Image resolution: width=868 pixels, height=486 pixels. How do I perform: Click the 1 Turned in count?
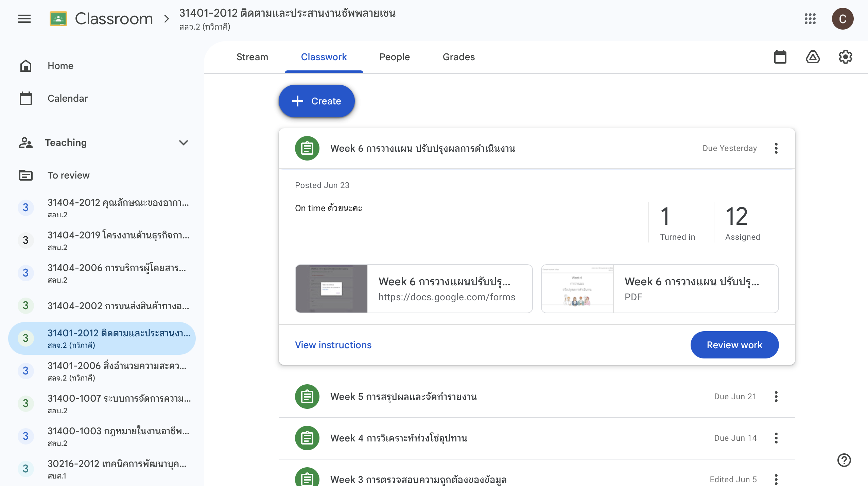click(678, 222)
